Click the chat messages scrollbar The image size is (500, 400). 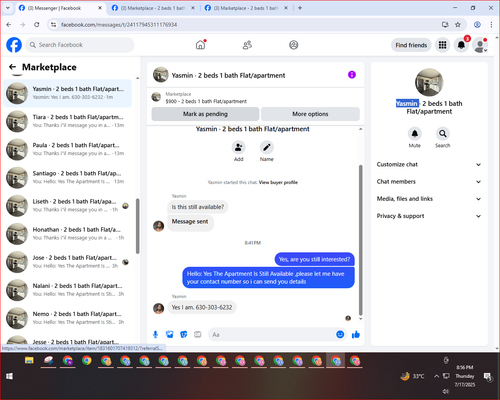coord(360,240)
